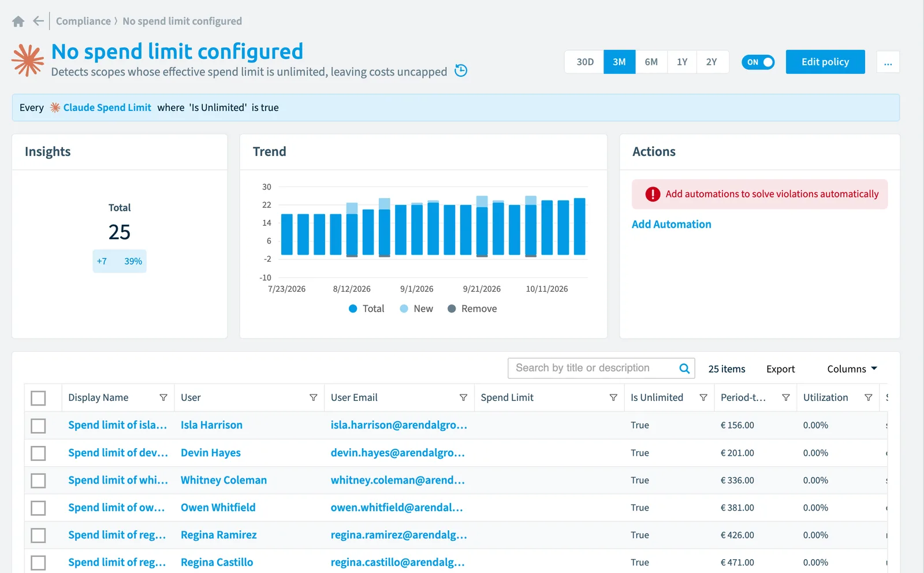Tick the select-all rows checkbox

tap(38, 398)
